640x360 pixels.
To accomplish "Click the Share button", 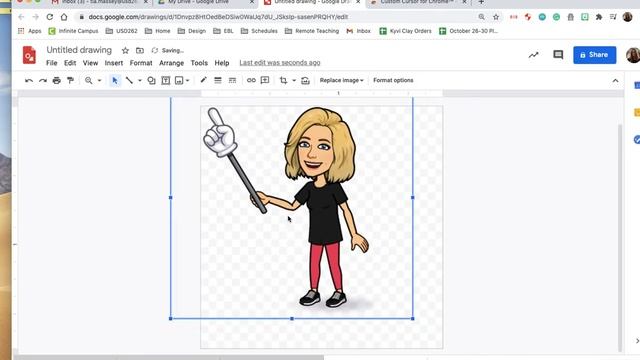I will tap(595, 55).
